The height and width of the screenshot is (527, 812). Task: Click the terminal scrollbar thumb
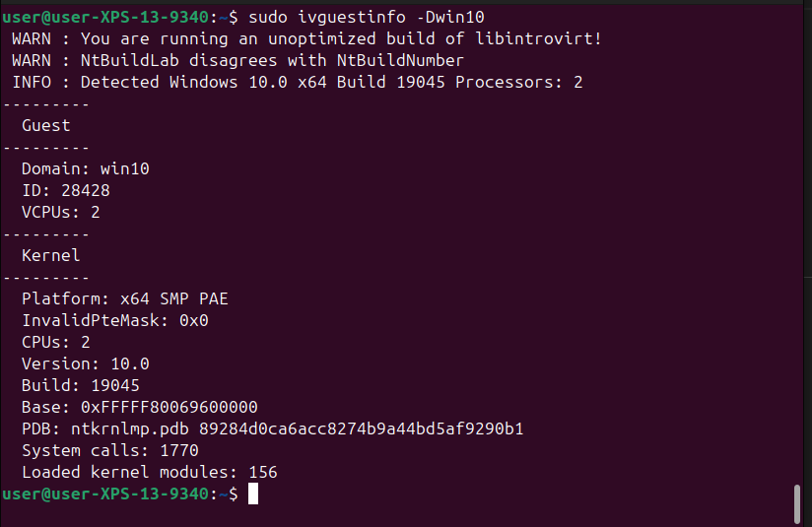click(797, 503)
